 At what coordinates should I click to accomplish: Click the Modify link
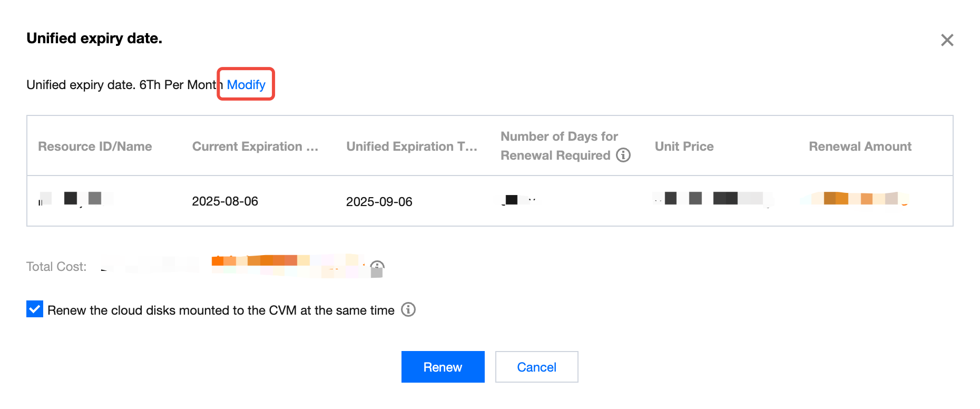coord(246,85)
